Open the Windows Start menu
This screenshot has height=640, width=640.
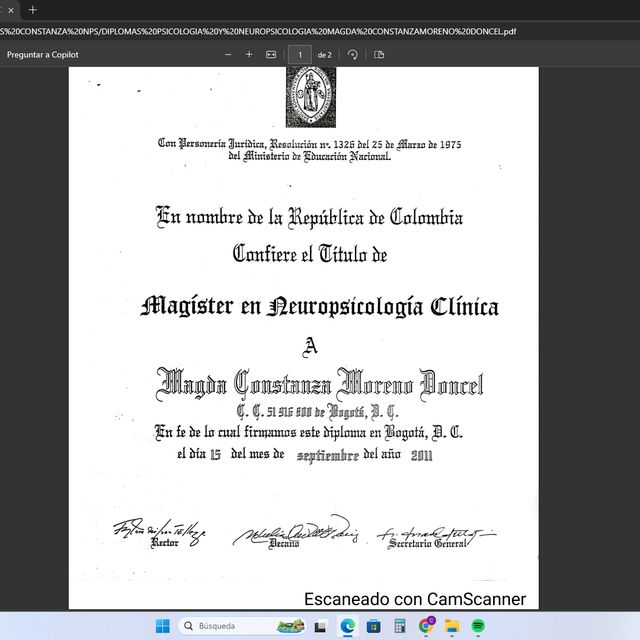pos(163,626)
